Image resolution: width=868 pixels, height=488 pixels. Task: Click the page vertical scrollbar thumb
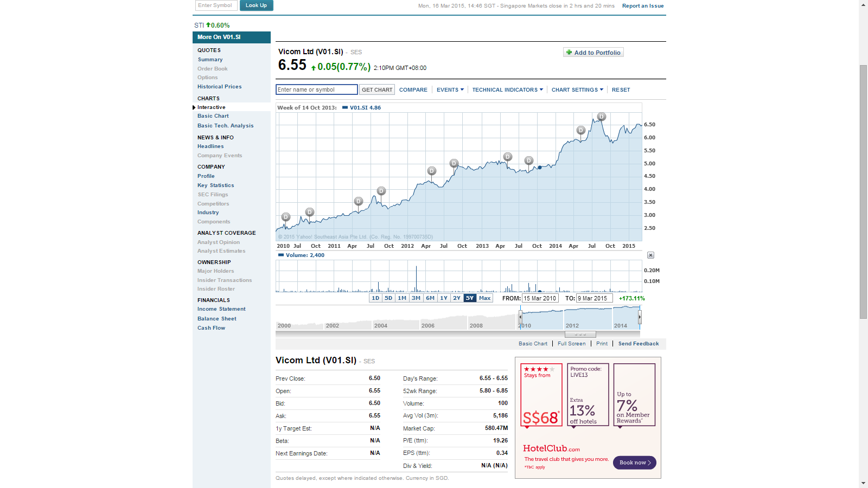863,191
